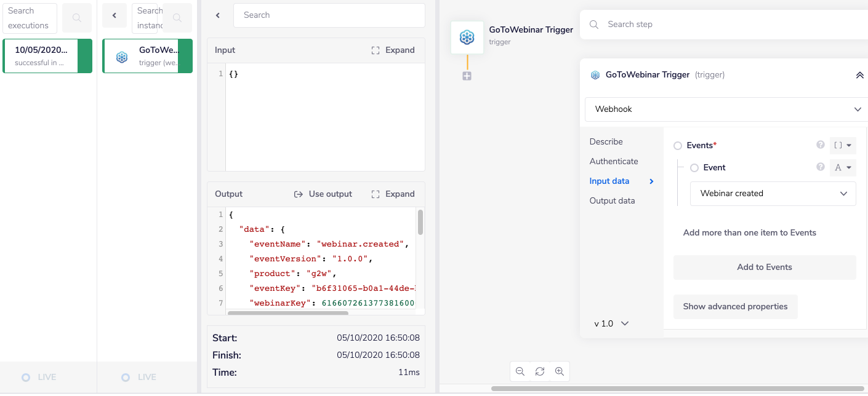Image resolution: width=868 pixels, height=396 pixels.
Task: Open the Webinar created event dropdown
Action: click(x=773, y=193)
